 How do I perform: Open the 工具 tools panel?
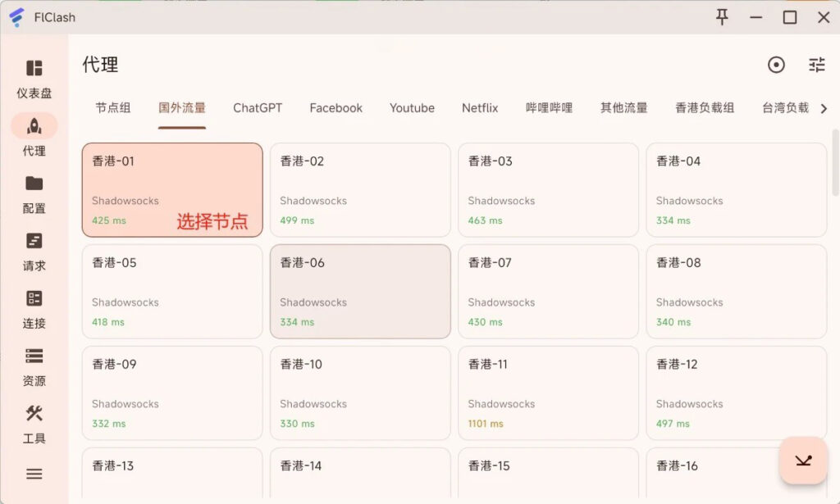tap(34, 425)
